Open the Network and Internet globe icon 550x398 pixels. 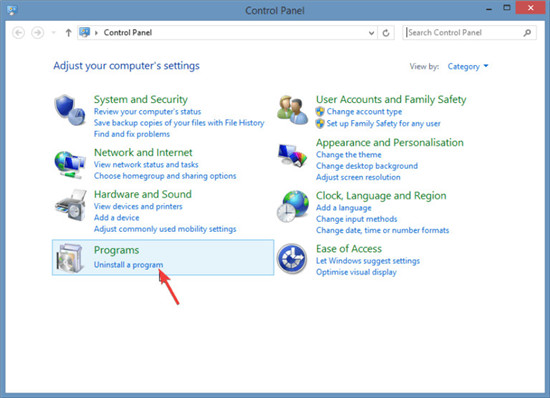coord(69,164)
